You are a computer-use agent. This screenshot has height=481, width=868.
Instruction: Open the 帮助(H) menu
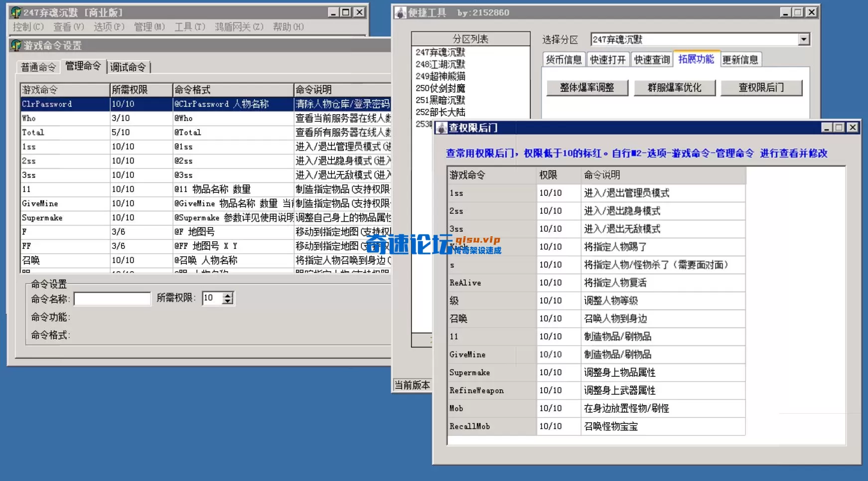coord(288,27)
